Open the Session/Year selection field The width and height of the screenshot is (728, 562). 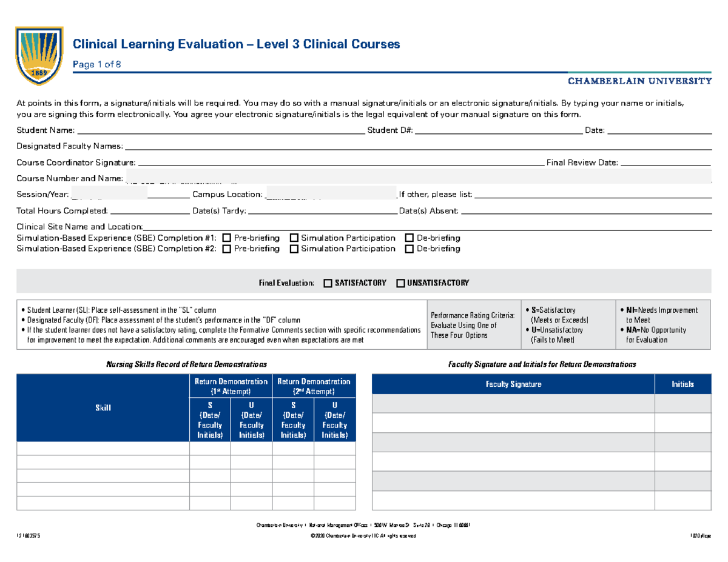(109, 194)
